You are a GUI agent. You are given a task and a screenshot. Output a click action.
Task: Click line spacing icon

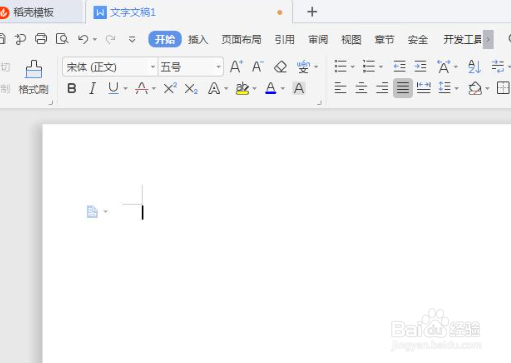click(444, 88)
